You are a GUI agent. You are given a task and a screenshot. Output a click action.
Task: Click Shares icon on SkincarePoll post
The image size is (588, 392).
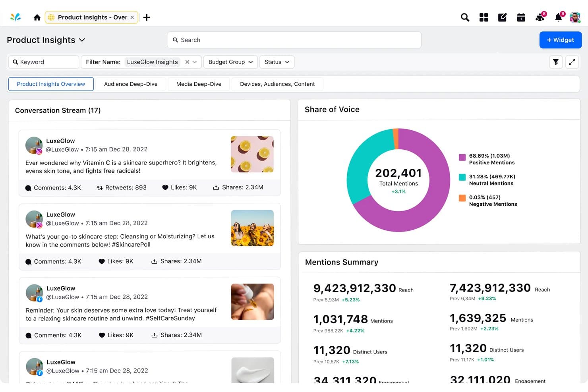pyautogui.click(x=154, y=261)
